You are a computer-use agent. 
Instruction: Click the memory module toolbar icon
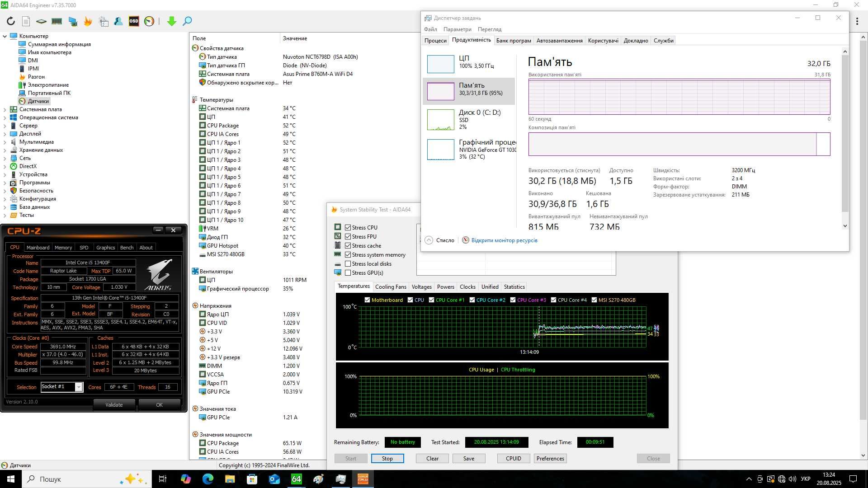click(57, 21)
